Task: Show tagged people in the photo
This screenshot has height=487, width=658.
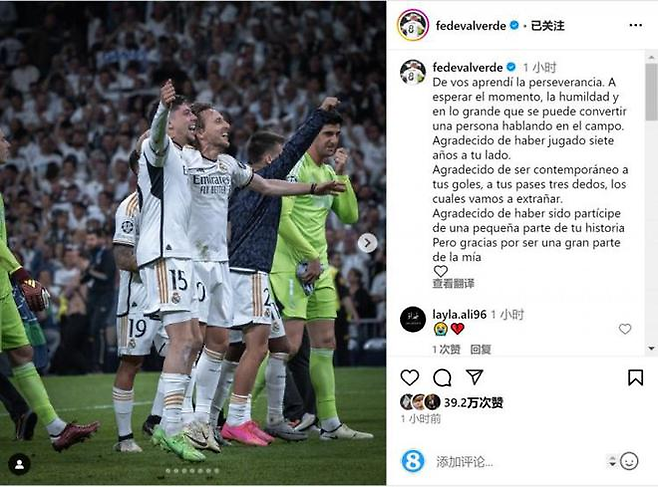Action: pyautogui.click(x=19, y=464)
